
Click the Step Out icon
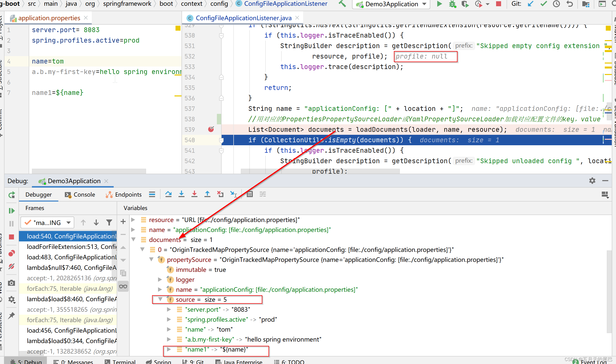click(207, 194)
